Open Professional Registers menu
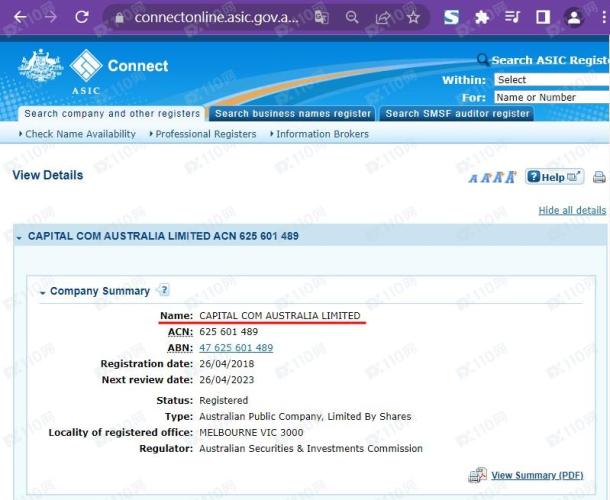 [x=206, y=134]
